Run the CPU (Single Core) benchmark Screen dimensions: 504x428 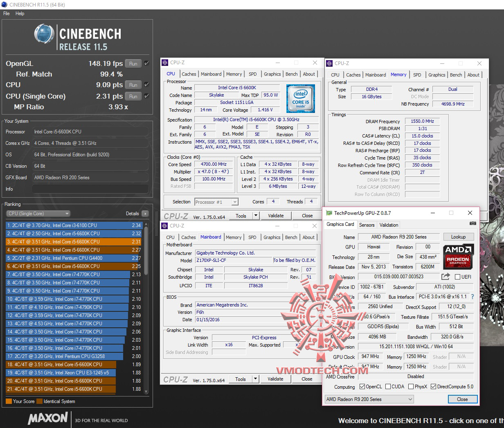[133, 96]
